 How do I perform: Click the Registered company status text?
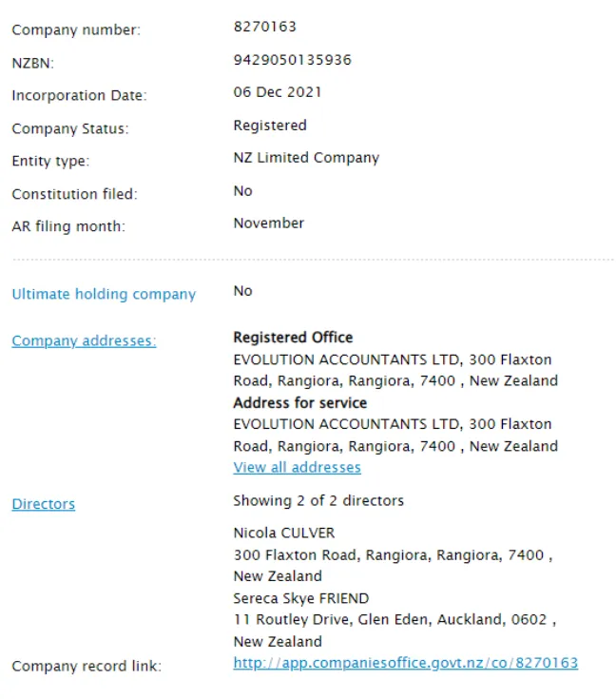(270, 126)
